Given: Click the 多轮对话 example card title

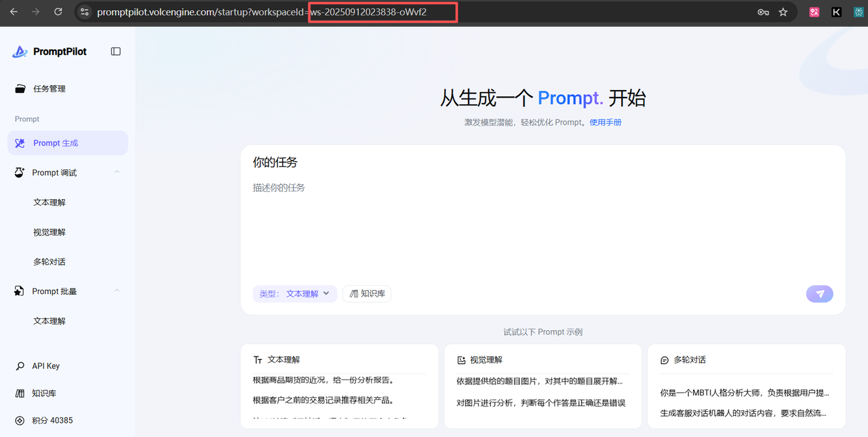Looking at the screenshot, I should (690, 360).
